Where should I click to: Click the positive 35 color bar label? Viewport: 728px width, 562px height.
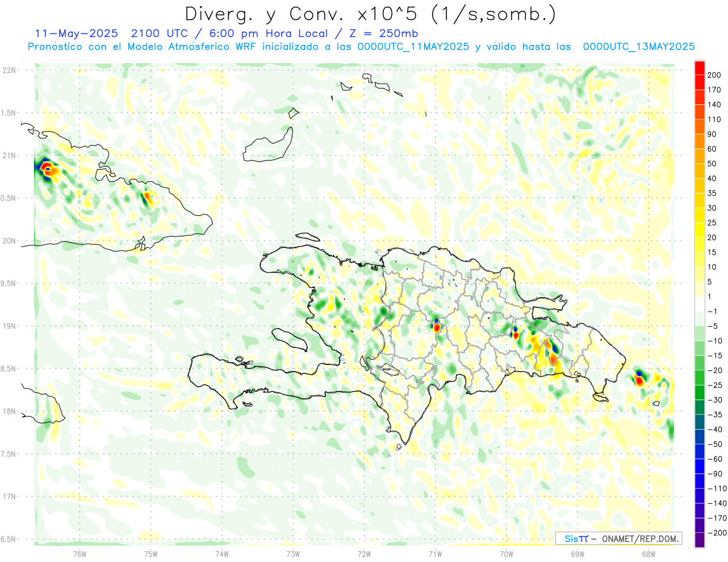[x=712, y=193]
